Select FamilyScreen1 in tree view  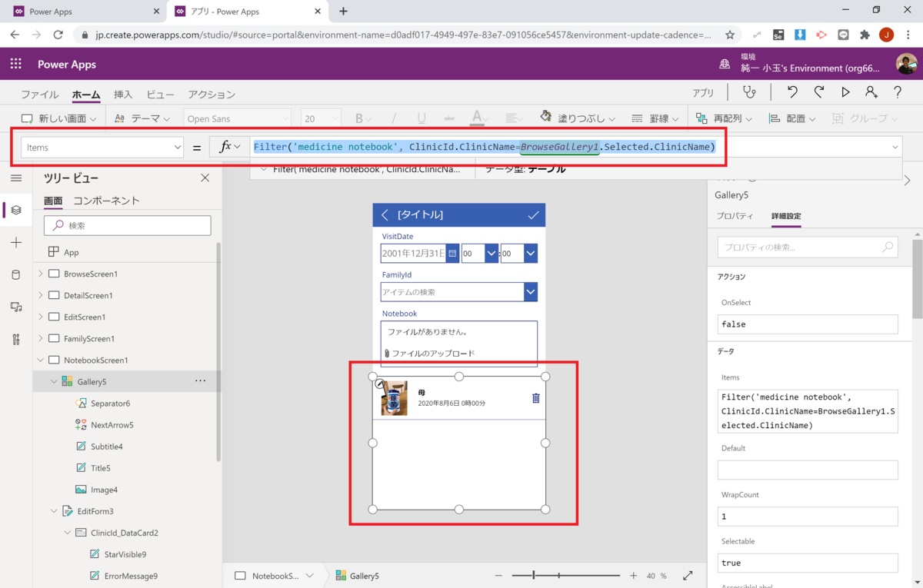pos(89,338)
